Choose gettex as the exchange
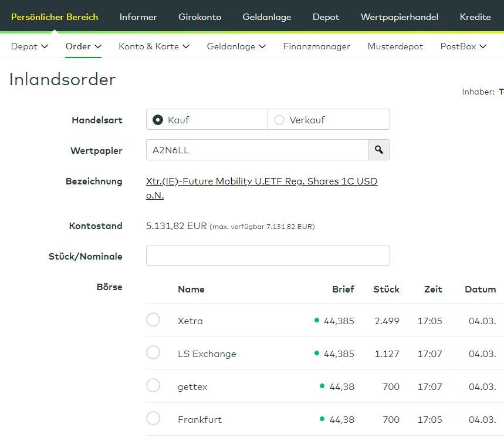This screenshot has height=444, width=504. pyautogui.click(x=153, y=386)
